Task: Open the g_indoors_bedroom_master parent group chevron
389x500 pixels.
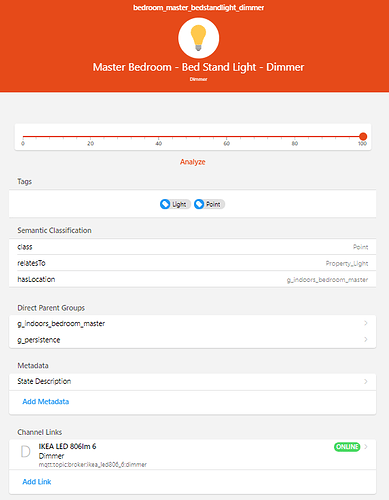Action: 366,323
